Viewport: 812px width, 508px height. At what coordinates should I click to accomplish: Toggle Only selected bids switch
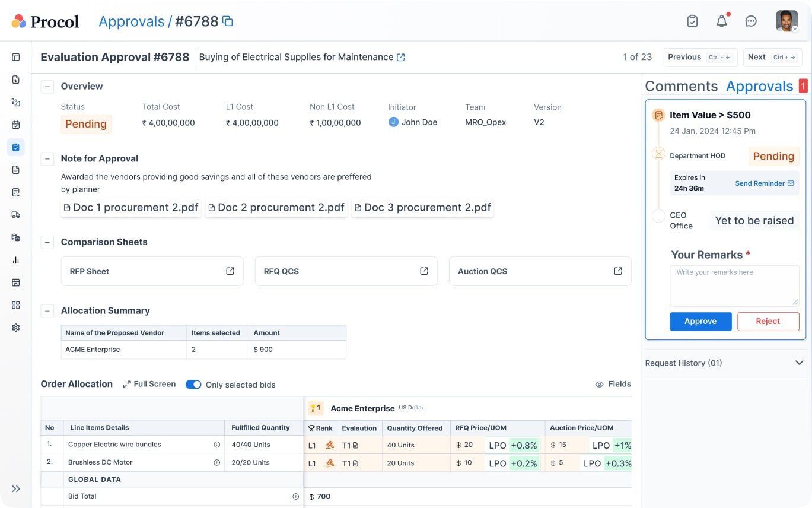pyautogui.click(x=193, y=385)
